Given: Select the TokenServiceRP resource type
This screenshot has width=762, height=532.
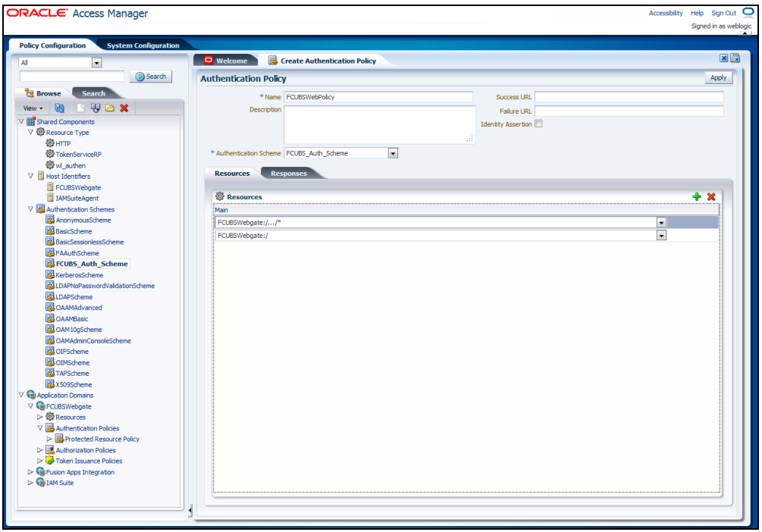Looking at the screenshot, I should [x=78, y=155].
